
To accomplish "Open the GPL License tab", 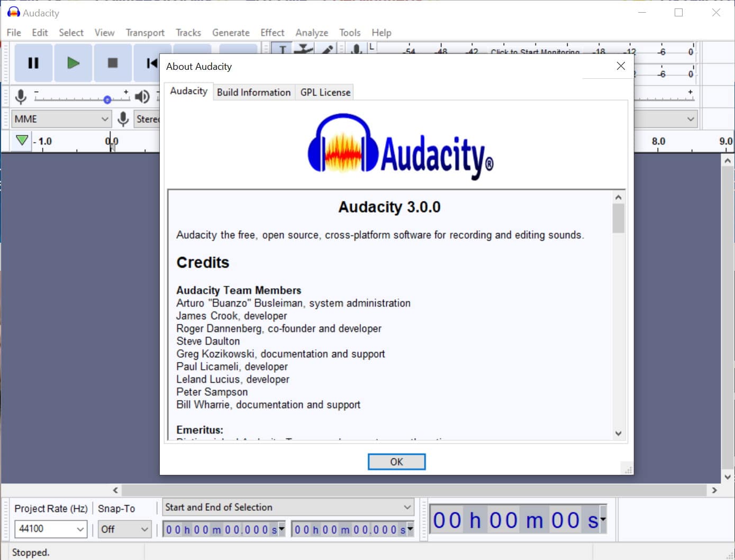I will [x=325, y=92].
